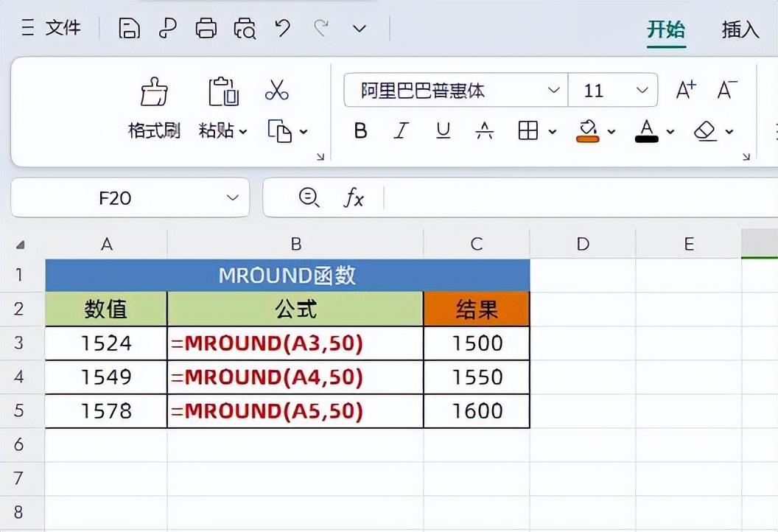Click inside the formula bar input
This screenshot has height=532, width=778.
tap(580, 198)
